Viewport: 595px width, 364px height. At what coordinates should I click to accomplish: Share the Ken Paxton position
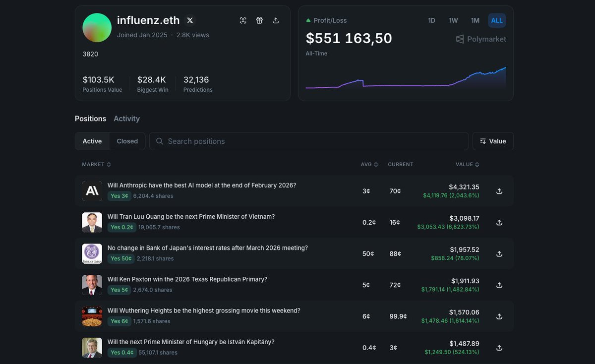point(499,285)
